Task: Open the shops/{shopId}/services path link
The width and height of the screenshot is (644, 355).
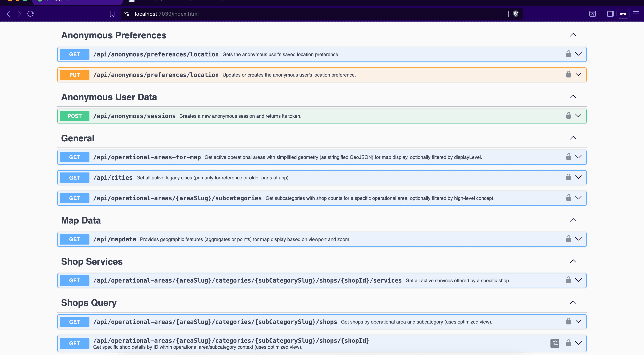Action: (247, 280)
